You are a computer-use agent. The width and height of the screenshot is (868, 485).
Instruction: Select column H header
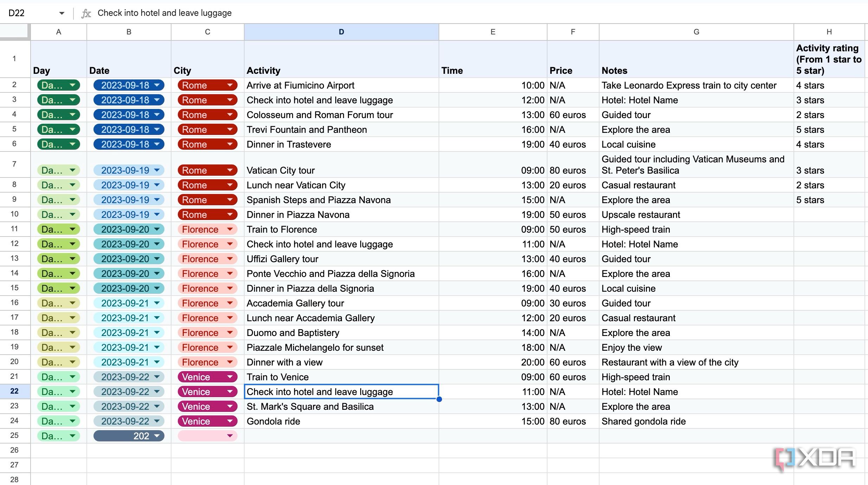pyautogui.click(x=829, y=32)
